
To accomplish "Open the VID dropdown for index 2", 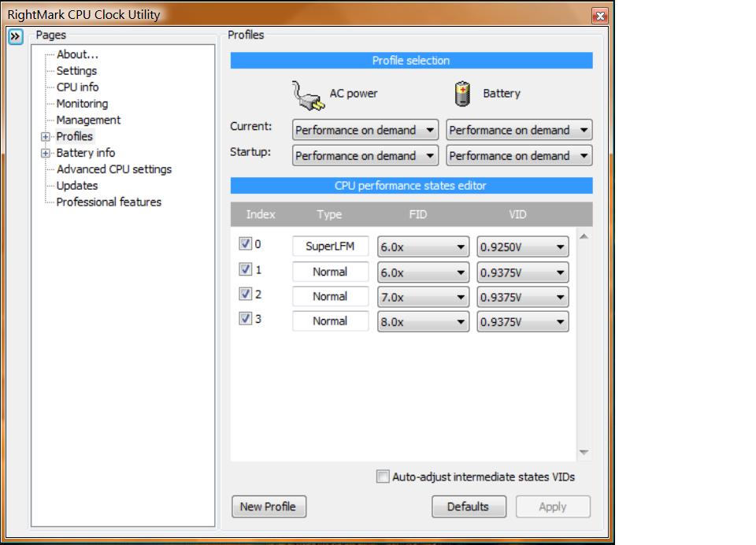I will [523, 297].
